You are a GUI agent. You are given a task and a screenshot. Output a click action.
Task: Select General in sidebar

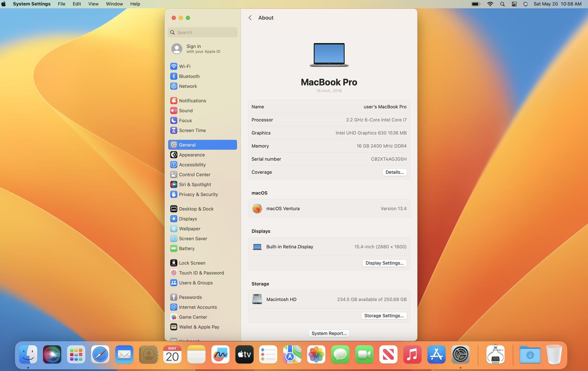coord(202,145)
